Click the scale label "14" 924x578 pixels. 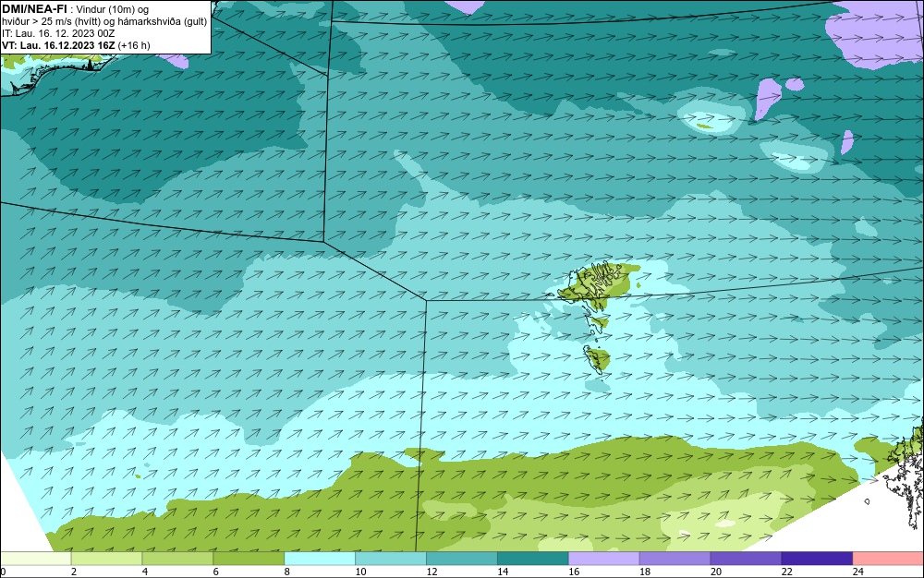click(x=503, y=572)
